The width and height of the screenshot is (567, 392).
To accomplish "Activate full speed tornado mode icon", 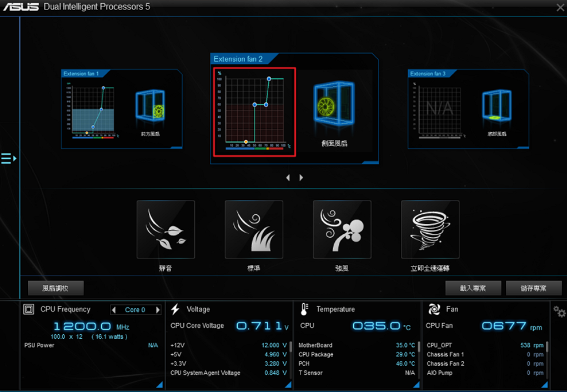I will tap(430, 229).
